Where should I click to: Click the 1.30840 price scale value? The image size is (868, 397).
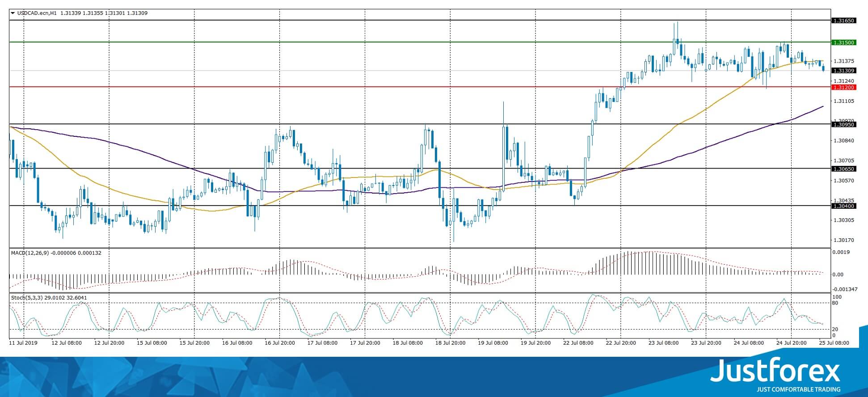[x=844, y=141]
